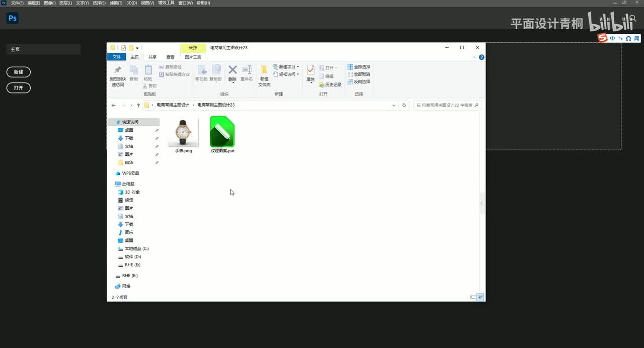Open Easy access (轻松访问) dropdown
The image size is (644, 348).
(286, 74)
